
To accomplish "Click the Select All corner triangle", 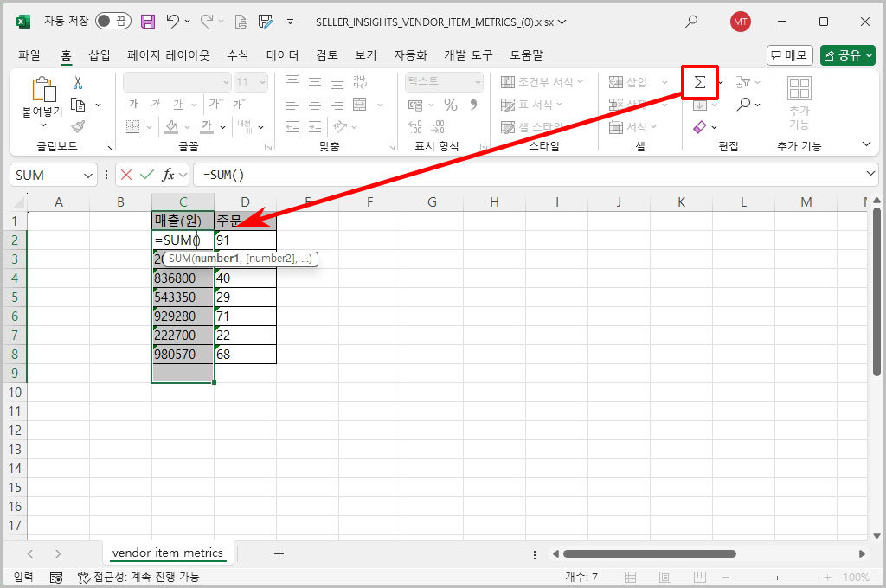I will click(18, 203).
